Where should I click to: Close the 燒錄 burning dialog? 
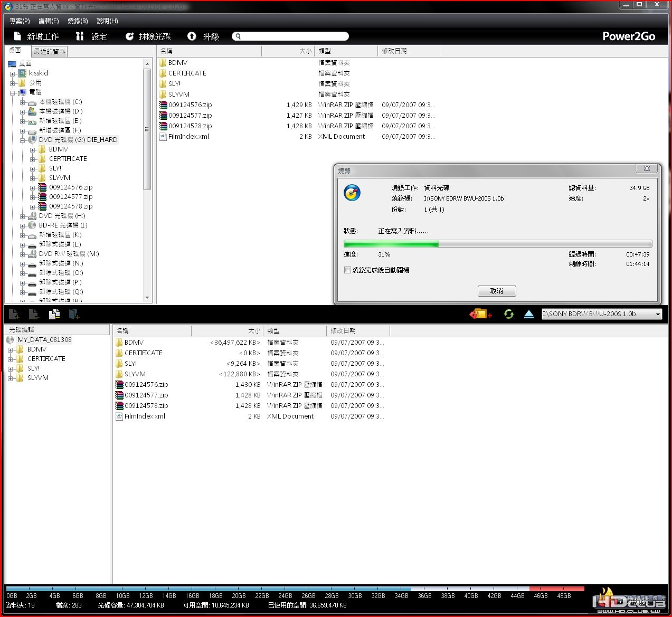(x=647, y=168)
